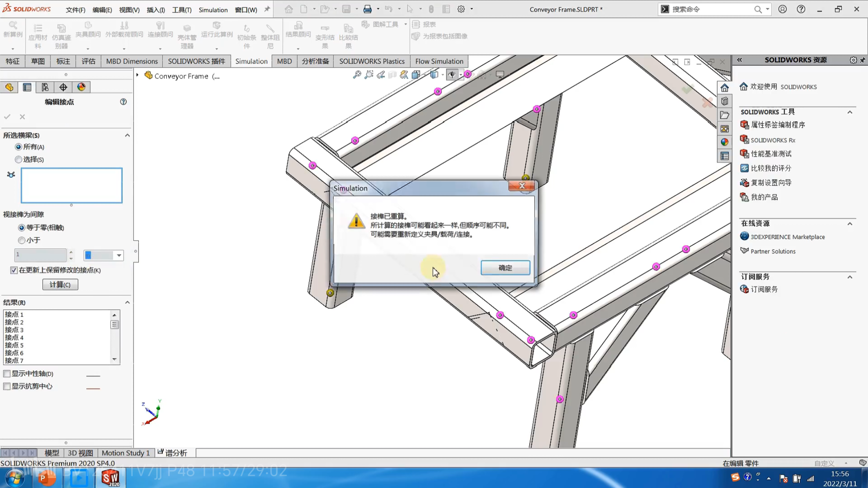This screenshot has height=488, width=868.
Task: Click the PowerPoint taskbar icon
Action: tap(46, 478)
